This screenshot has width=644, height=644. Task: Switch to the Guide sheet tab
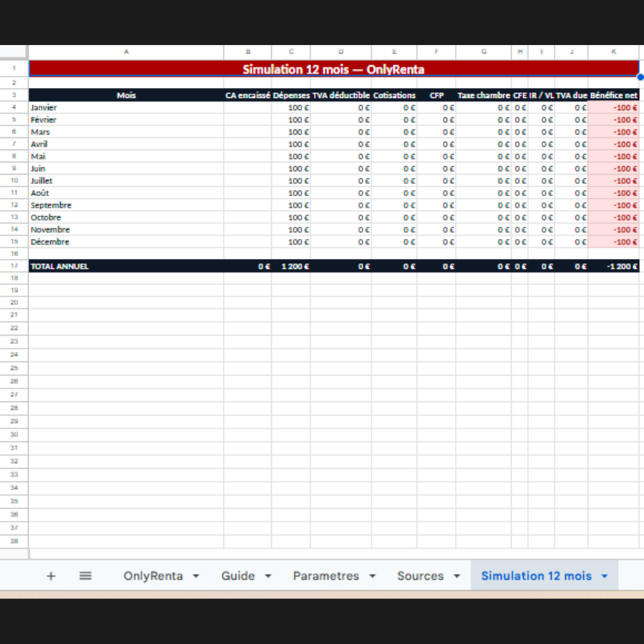tap(238, 576)
